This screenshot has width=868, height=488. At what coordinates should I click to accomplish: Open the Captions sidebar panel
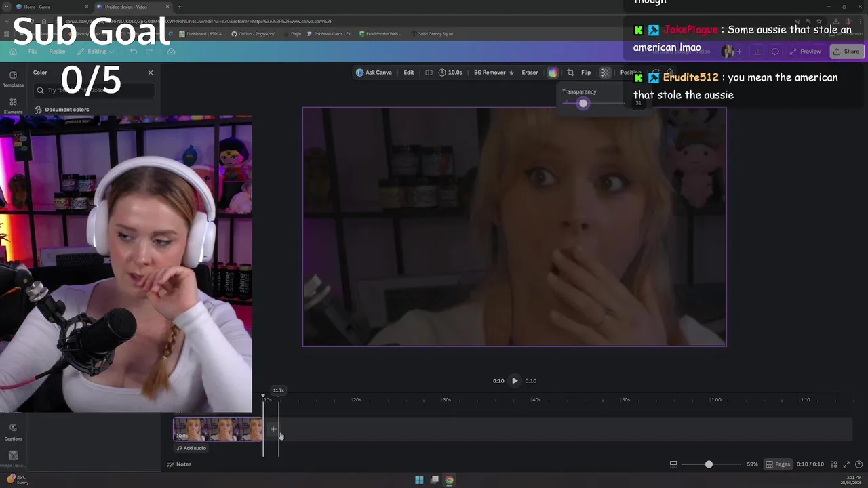pyautogui.click(x=13, y=432)
